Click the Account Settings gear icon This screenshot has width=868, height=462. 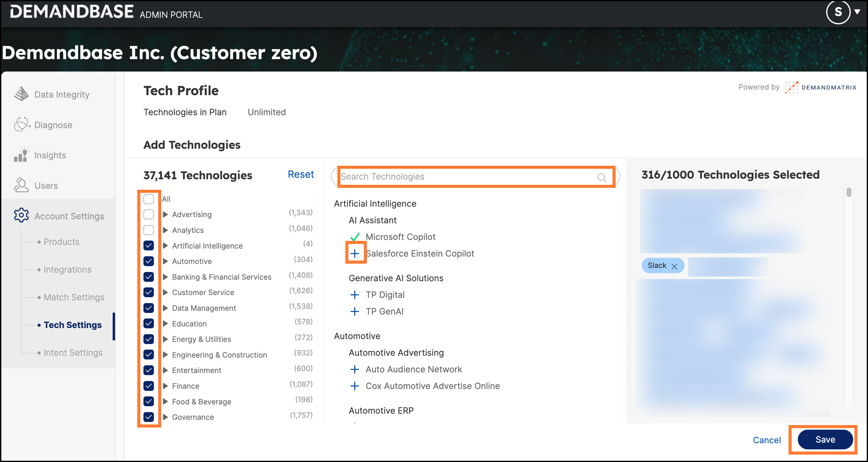pos(21,215)
